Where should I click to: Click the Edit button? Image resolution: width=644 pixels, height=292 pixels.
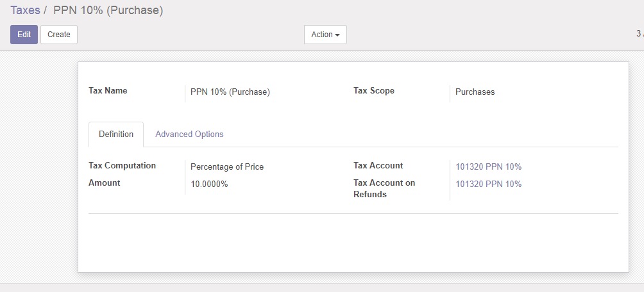pos(24,35)
